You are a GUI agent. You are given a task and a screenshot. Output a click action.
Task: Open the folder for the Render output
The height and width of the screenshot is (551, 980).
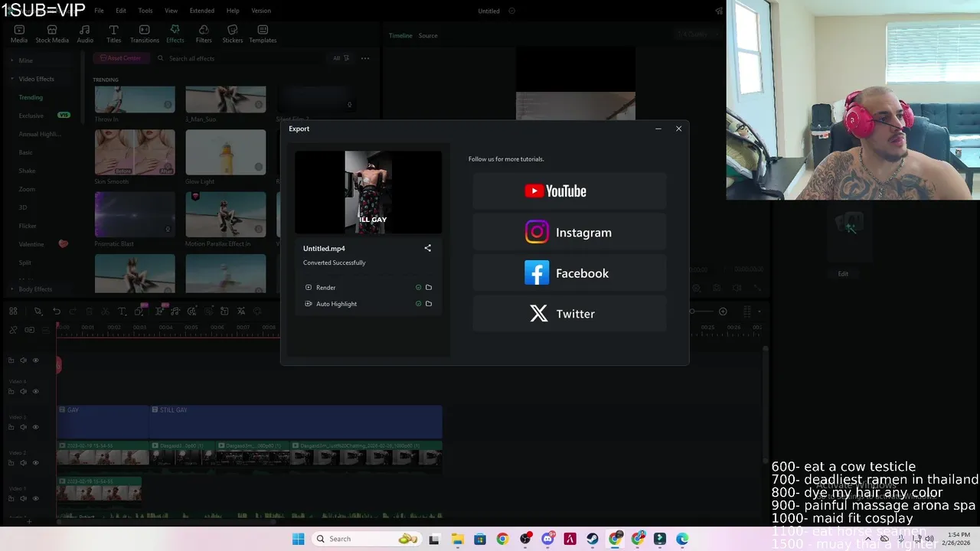[429, 288]
